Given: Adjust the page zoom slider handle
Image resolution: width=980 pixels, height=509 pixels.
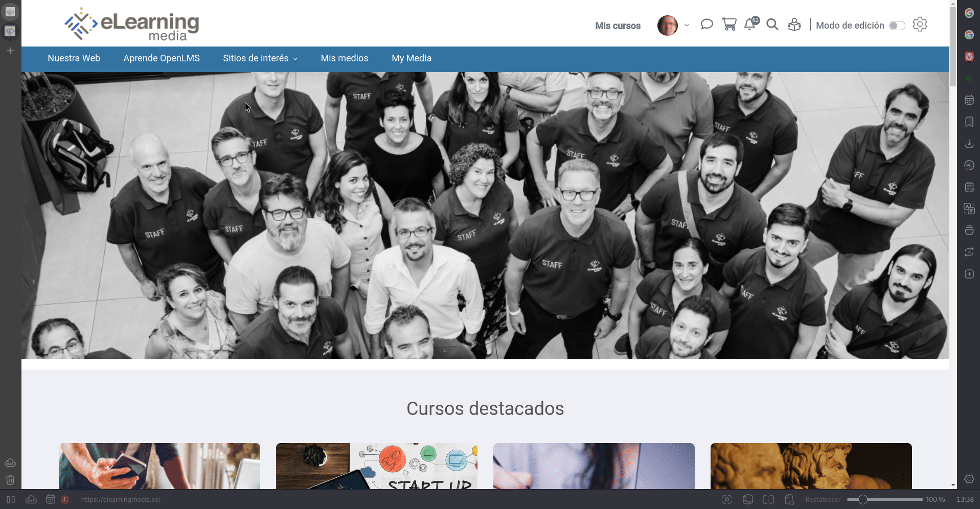Looking at the screenshot, I should pyautogui.click(x=862, y=499).
